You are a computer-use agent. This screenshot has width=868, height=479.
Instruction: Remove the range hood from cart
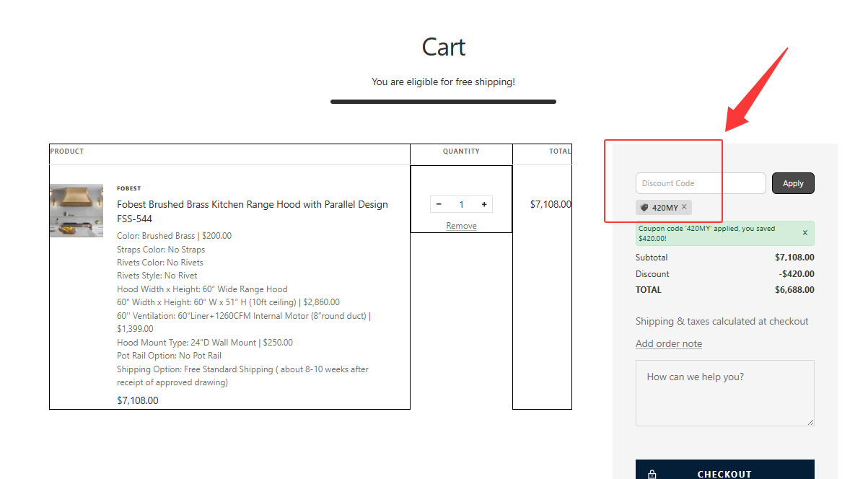coord(461,226)
